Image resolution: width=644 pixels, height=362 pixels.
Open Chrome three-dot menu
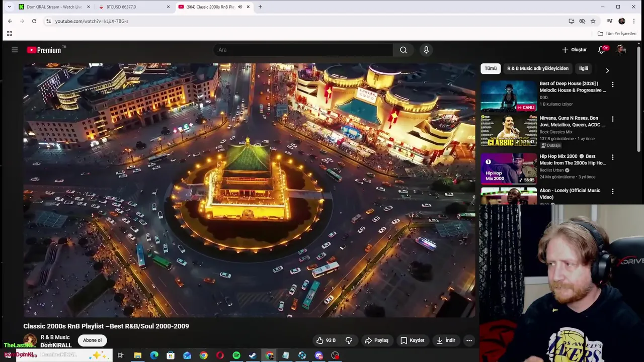(634, 21)
